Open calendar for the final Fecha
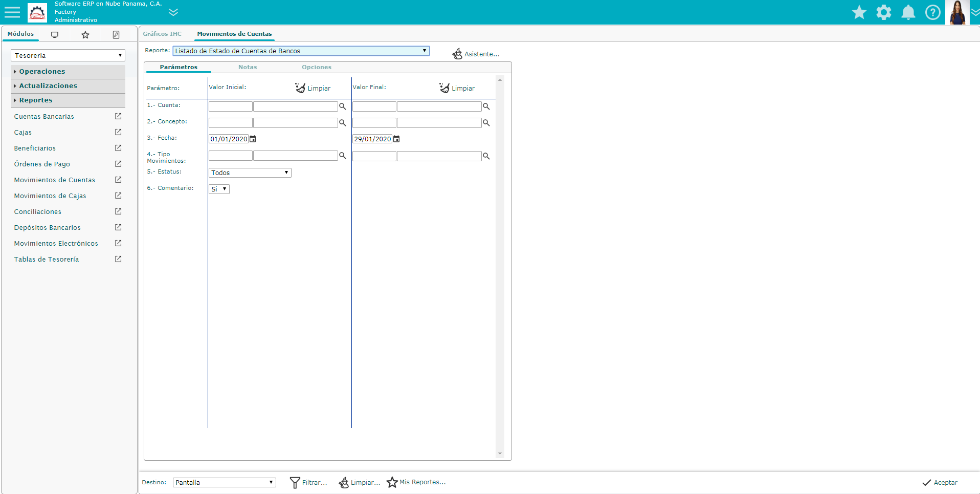980x494 pixels. 396,139
